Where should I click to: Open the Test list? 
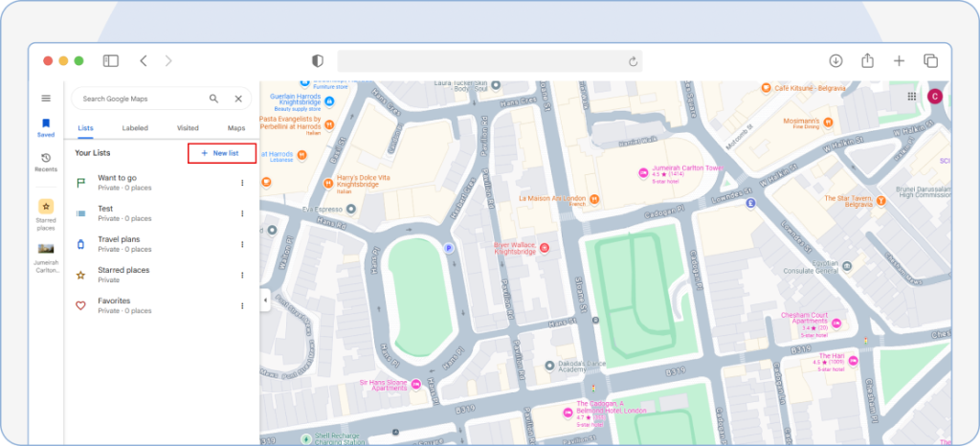[163, 213]
